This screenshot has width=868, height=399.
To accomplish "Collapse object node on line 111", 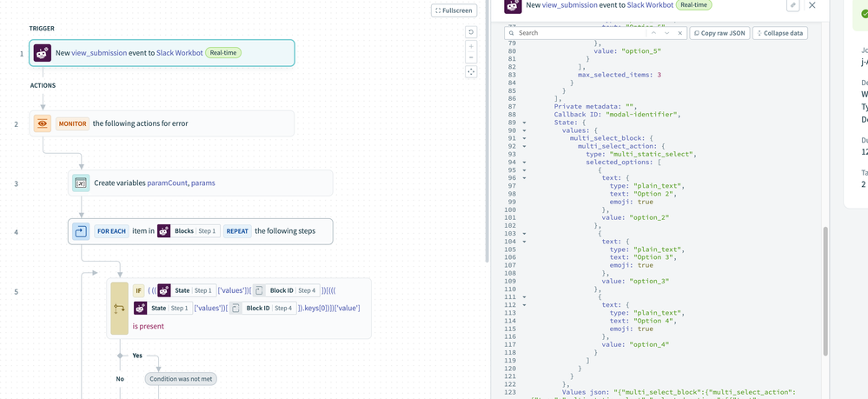I will point(524,297).
